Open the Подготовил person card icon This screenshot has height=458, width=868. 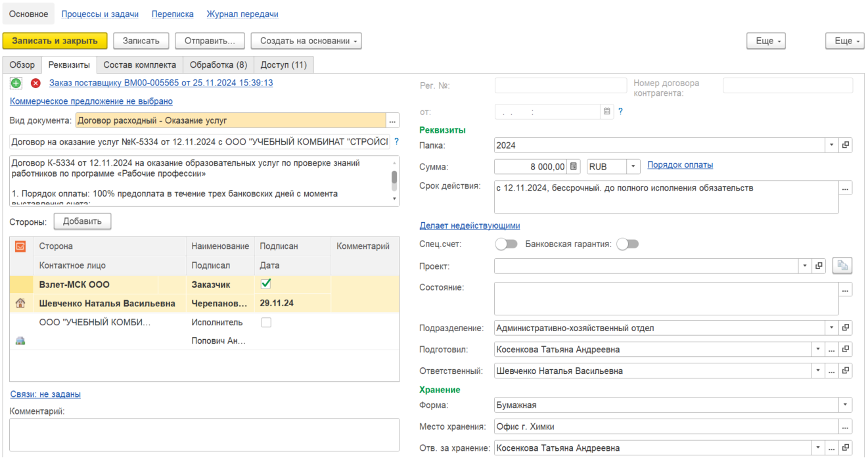point(846,350)
